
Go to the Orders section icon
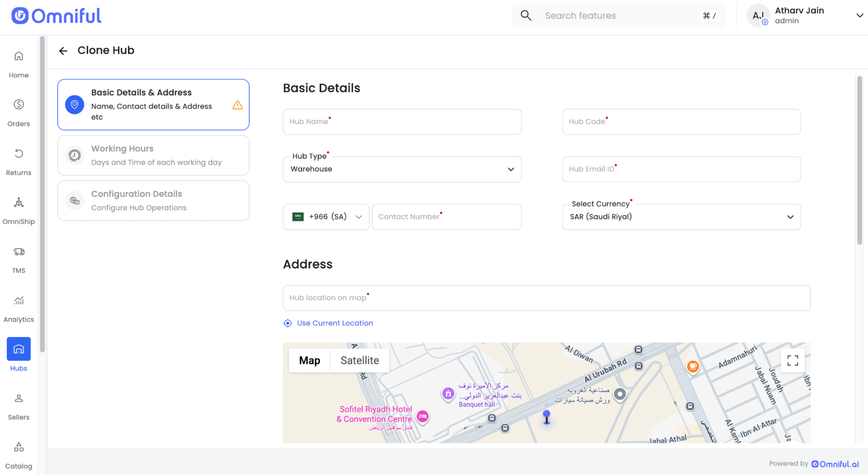pos(19,105)
